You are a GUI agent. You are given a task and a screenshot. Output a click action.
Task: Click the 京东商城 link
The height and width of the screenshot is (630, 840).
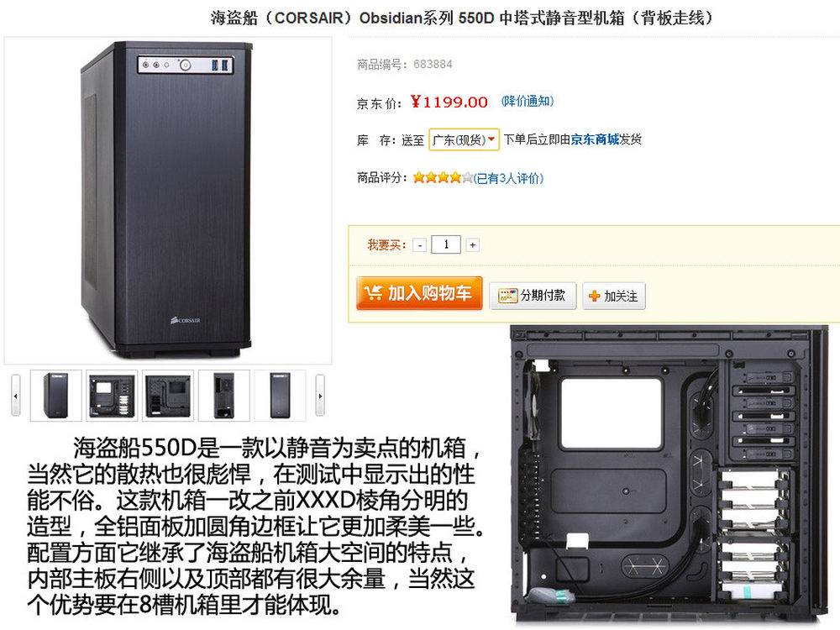click(x=595, y=139)
